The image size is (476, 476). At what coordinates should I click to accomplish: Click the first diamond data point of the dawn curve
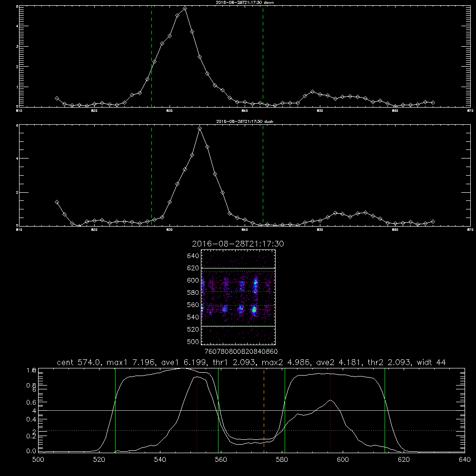(57, 99)
